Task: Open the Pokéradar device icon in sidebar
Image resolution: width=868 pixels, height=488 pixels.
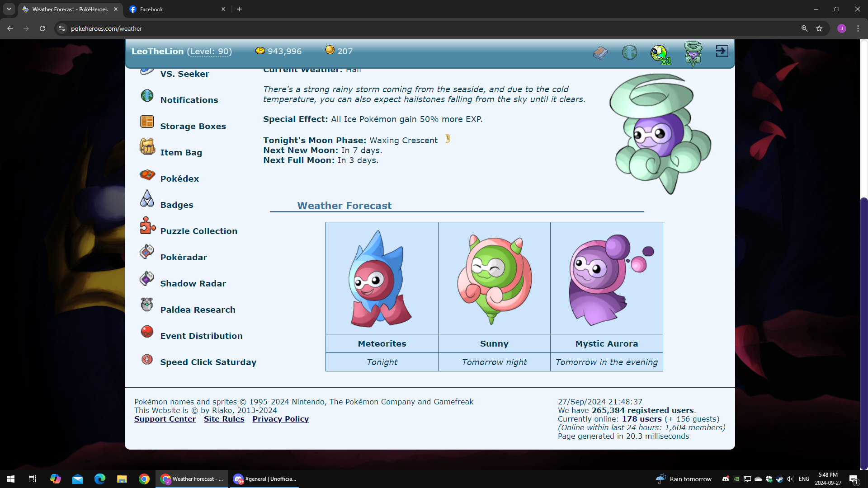Action: click(147, 252)
